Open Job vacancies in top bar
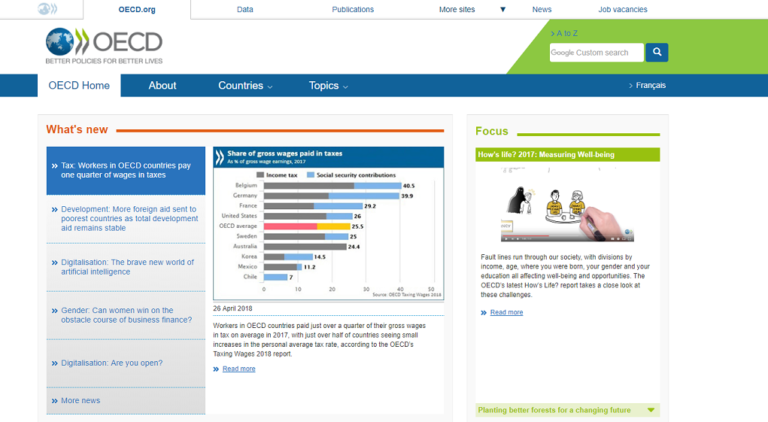This screenshot has height=422, width=768. 623,9
